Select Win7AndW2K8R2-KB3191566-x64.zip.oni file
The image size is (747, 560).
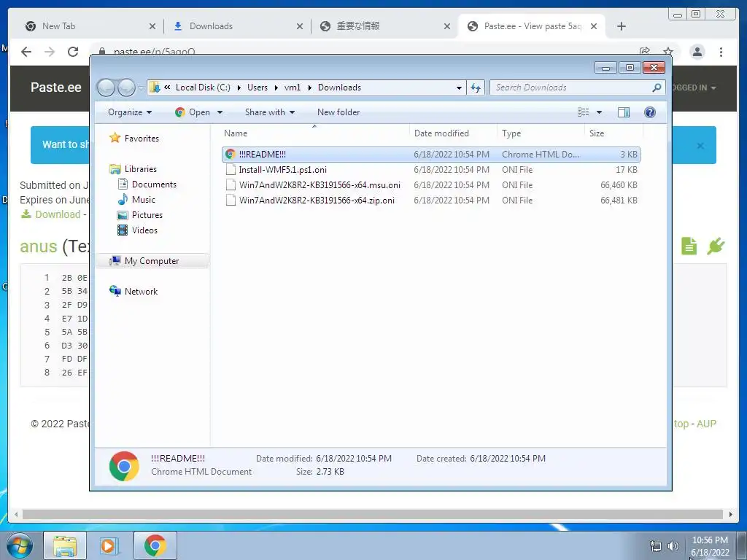click(317, 200)
